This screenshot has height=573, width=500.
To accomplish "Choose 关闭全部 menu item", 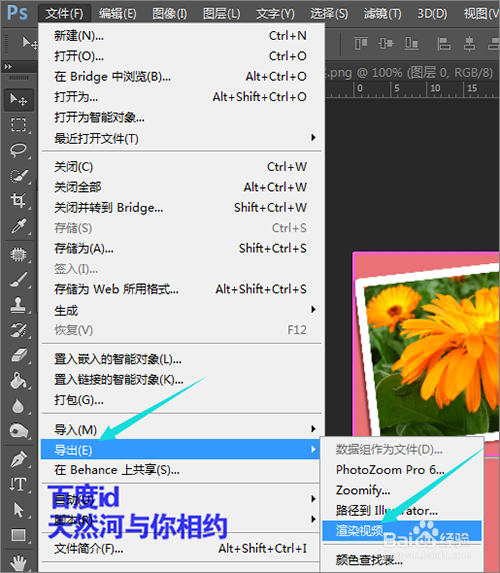I will pyautogui.click(x=181, y=187).
